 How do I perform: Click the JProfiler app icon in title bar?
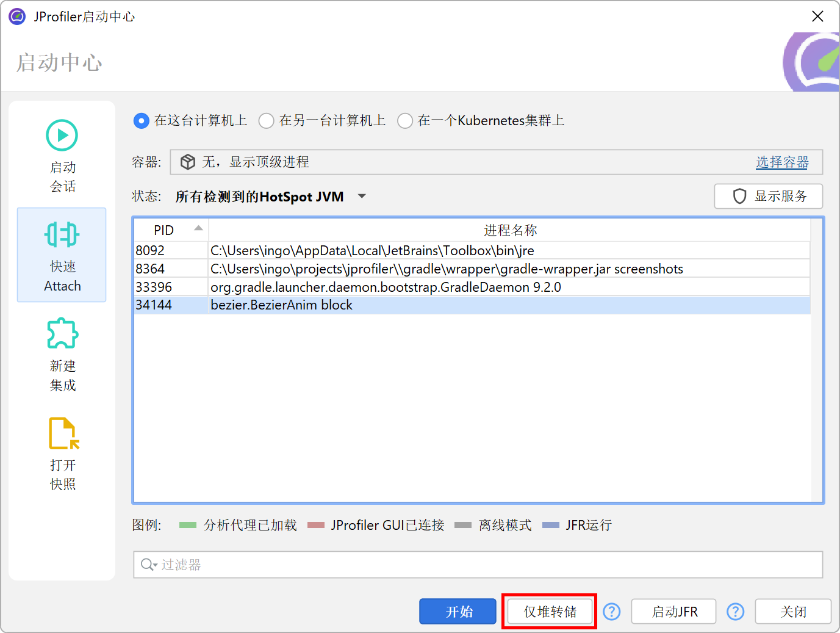point(17,16)
